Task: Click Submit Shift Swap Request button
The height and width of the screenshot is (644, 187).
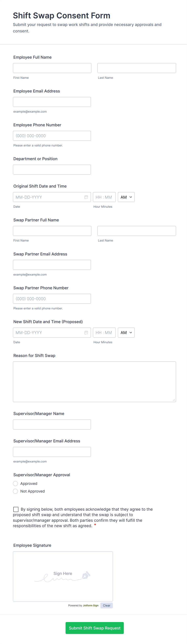Action: pos(94,628)
